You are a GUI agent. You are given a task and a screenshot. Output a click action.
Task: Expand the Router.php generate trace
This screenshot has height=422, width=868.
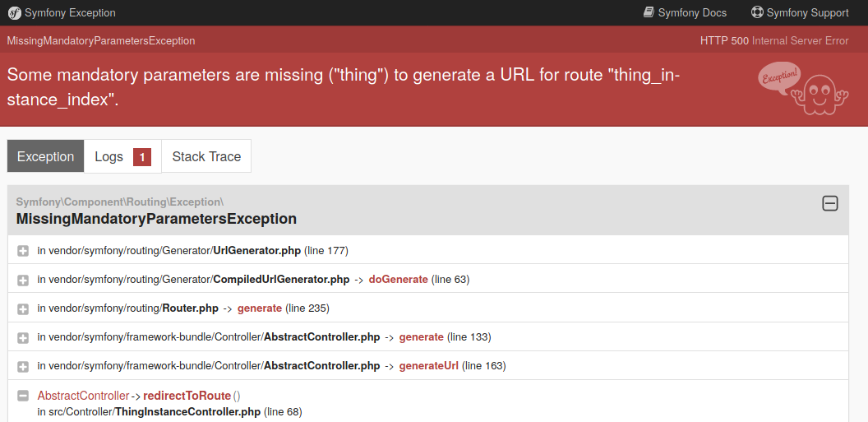pos(23,308)
